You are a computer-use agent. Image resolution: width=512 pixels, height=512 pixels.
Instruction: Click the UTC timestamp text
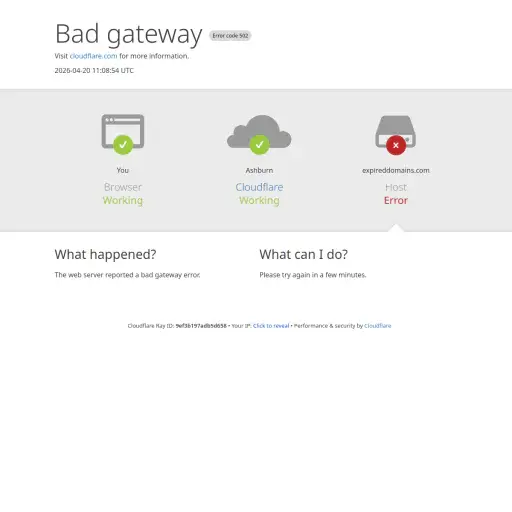pos(94,70)
